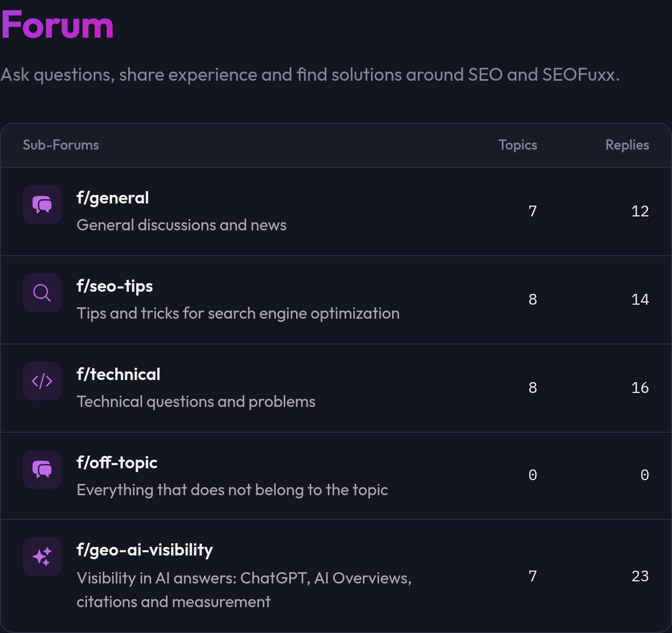
Task: Click 'General discussions and news' description
Action: 181,225
